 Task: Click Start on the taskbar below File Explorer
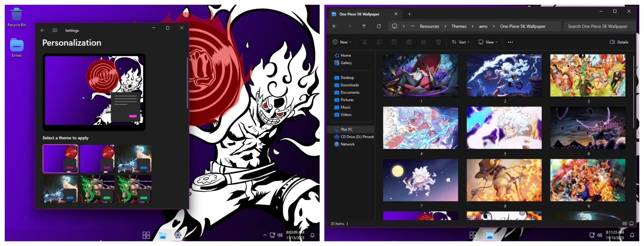tap(473, 235)
